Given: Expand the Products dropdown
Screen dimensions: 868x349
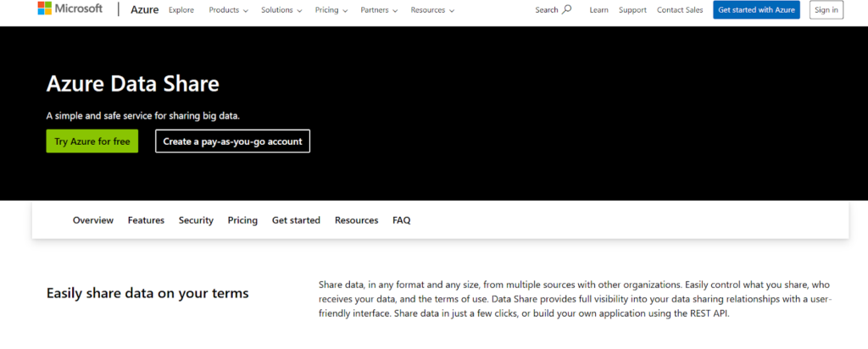Looking at the screenshot, I should click(229, 10).
